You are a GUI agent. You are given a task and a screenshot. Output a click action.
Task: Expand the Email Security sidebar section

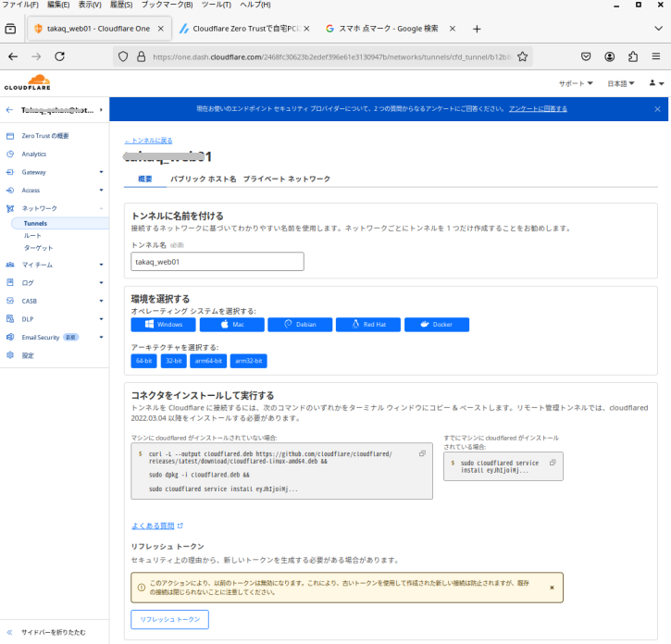click(x=101, y=337)
